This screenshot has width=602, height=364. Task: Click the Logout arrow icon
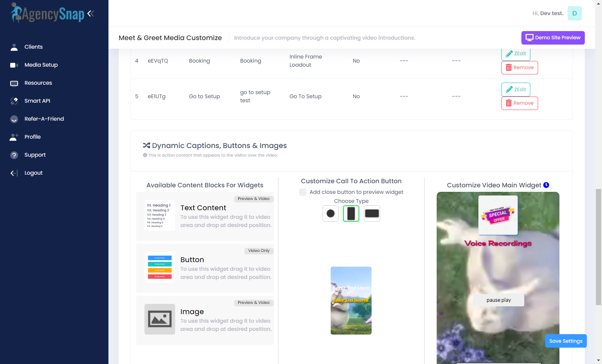coord(14,173)
